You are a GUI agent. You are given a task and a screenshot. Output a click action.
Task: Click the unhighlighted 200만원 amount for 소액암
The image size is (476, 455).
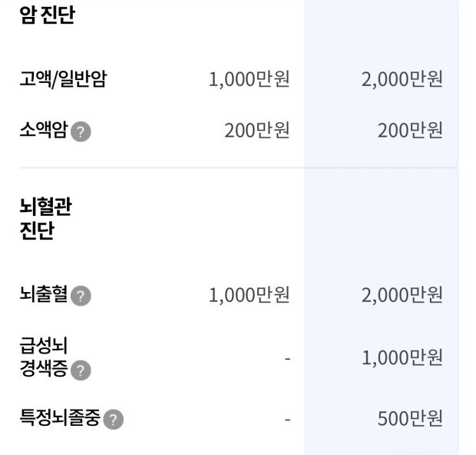[x=256, y=131]
